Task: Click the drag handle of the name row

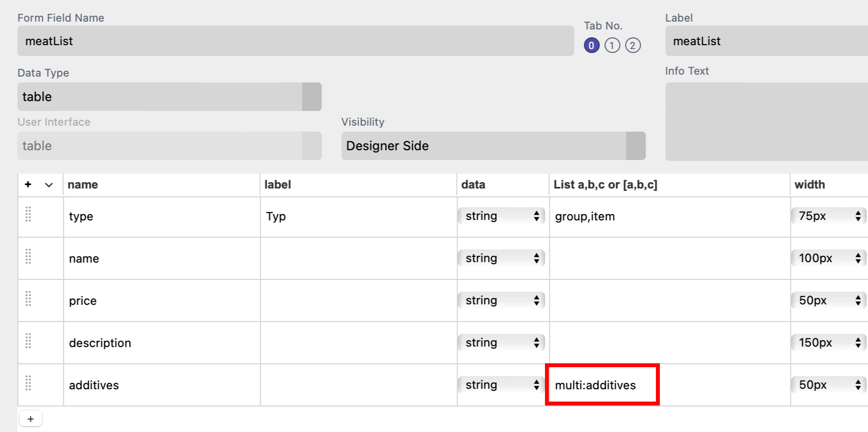Action: click(28, 257)
